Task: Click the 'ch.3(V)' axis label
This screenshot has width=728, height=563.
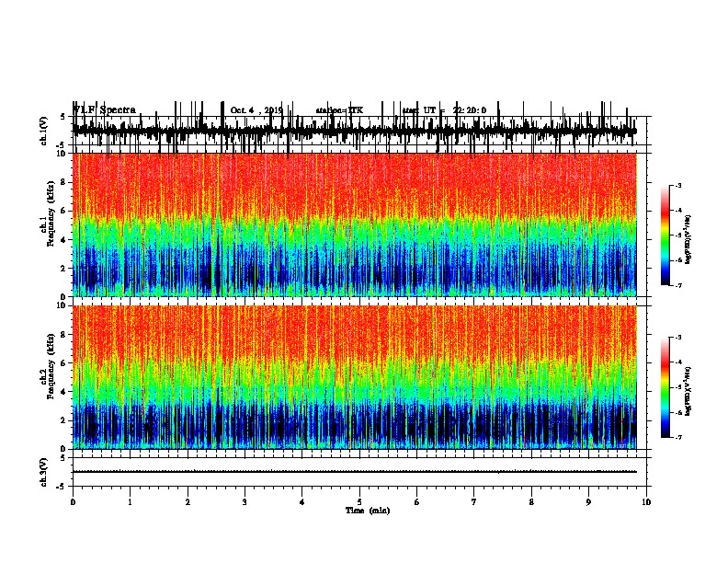Action: [43, 472]
